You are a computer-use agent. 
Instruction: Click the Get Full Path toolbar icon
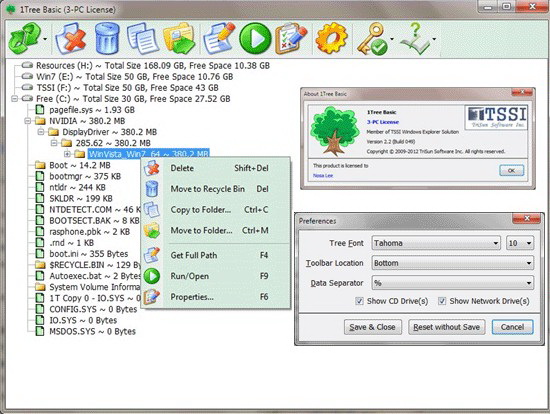click(x=219, y=38)
